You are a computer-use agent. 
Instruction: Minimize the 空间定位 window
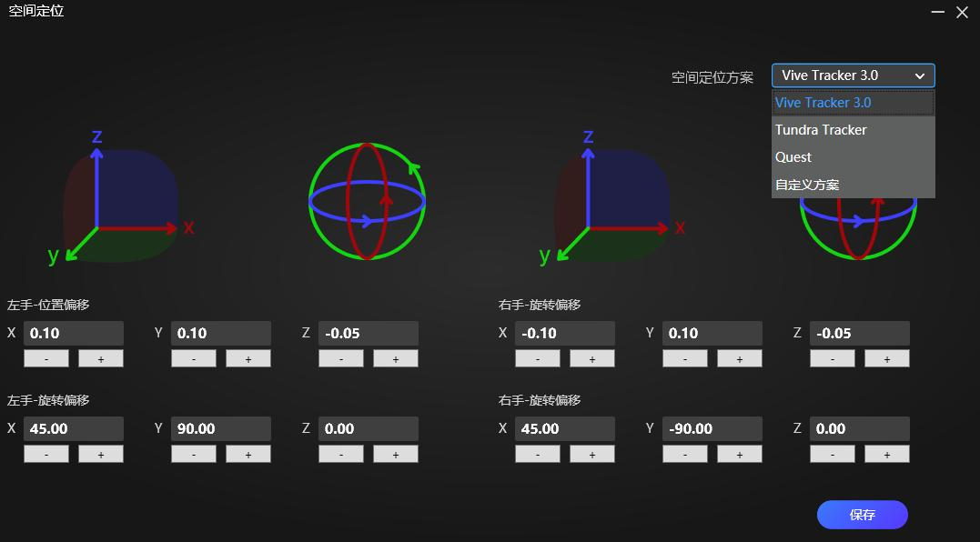939,12
